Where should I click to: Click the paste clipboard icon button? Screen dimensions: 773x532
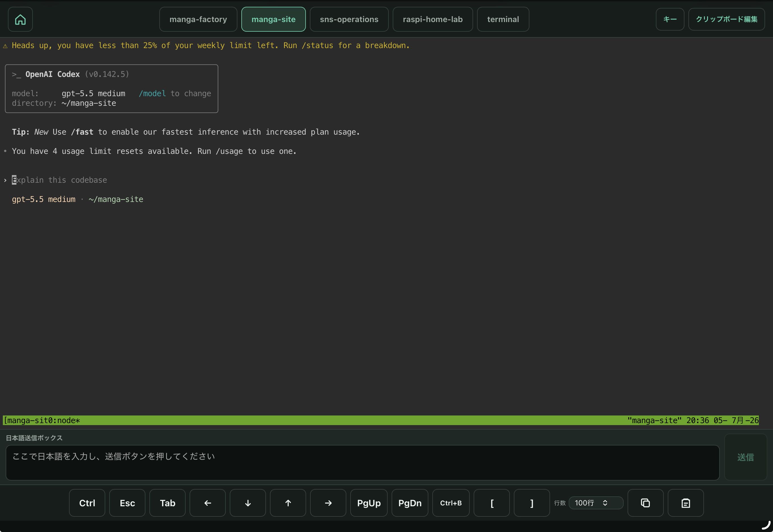686,503
